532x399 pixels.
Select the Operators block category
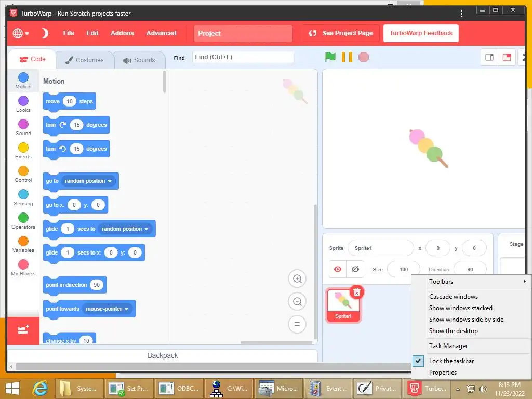pyautogui.click(x=23, y=221)
